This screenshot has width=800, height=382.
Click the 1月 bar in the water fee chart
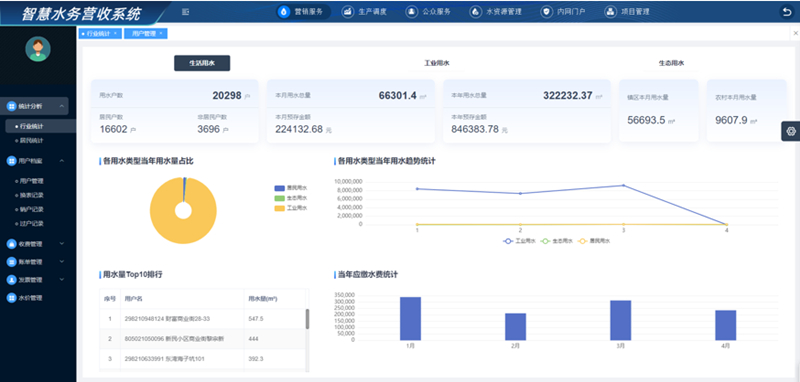[410, 319]
